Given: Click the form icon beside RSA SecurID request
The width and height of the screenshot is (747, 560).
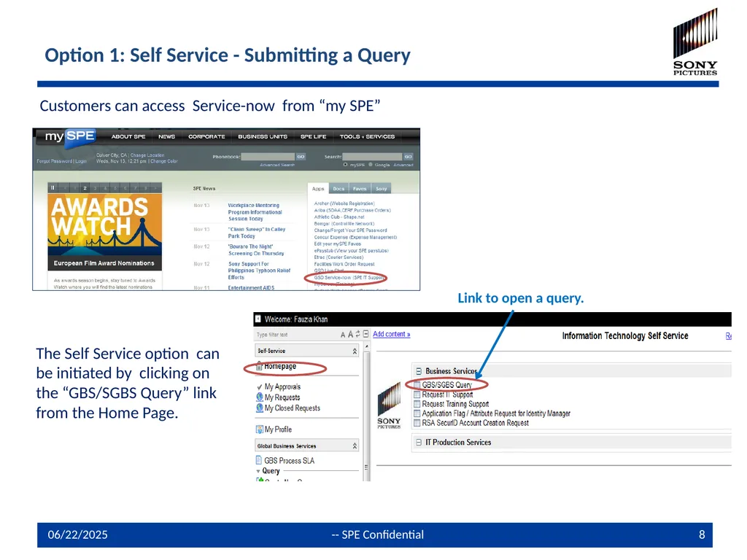Looking at the screenshot, I should [x=417, y=423].
